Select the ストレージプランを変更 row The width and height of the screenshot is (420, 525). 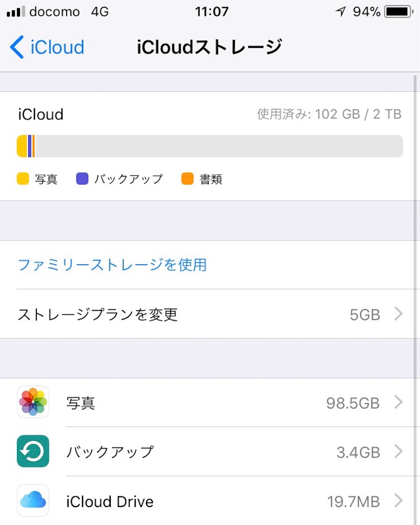[x=210, y=314]
